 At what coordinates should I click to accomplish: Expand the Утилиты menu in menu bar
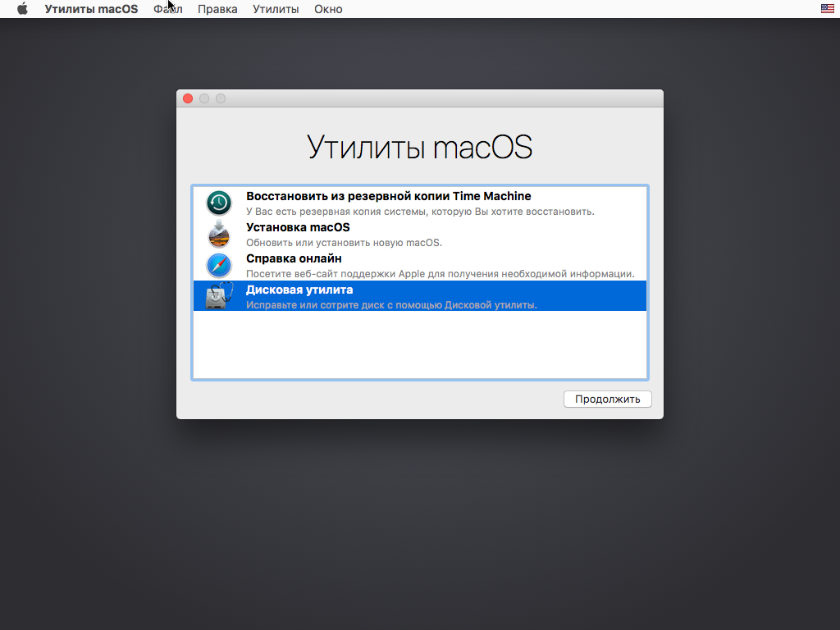276,9
